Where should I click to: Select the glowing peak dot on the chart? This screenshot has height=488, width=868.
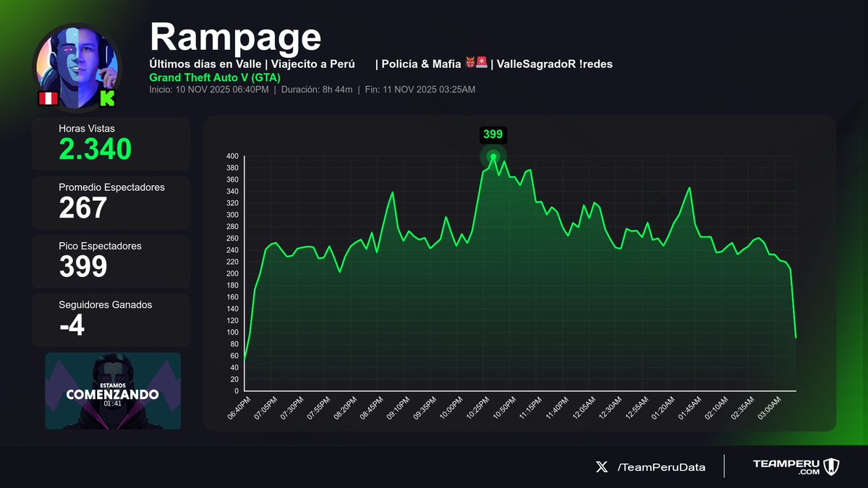[493, 155]
